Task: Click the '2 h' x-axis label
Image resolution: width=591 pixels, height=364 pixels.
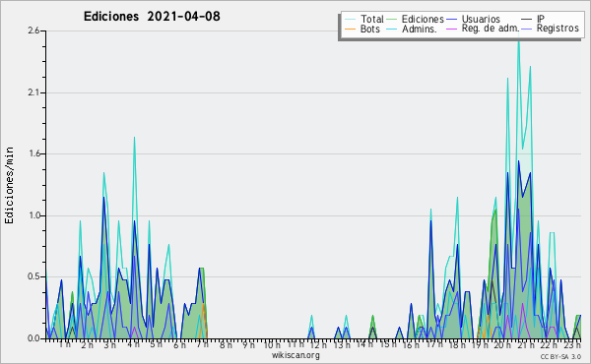Action: pyautogui.click(x=87, y=344)
